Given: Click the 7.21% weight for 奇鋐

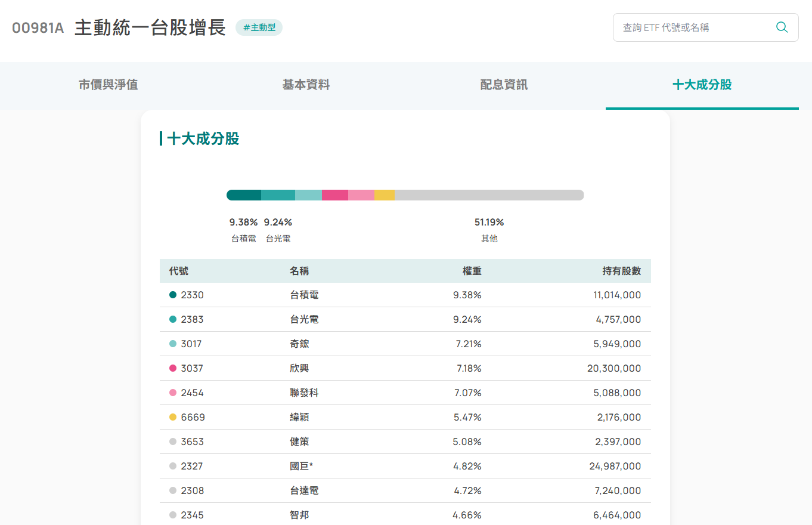Looking at the screenshot, I should 469,344.
